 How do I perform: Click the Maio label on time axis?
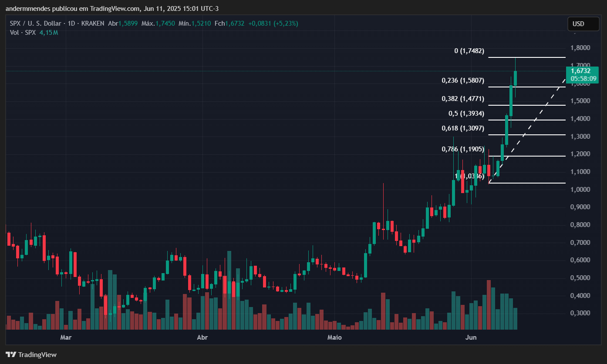coord(334,337)
